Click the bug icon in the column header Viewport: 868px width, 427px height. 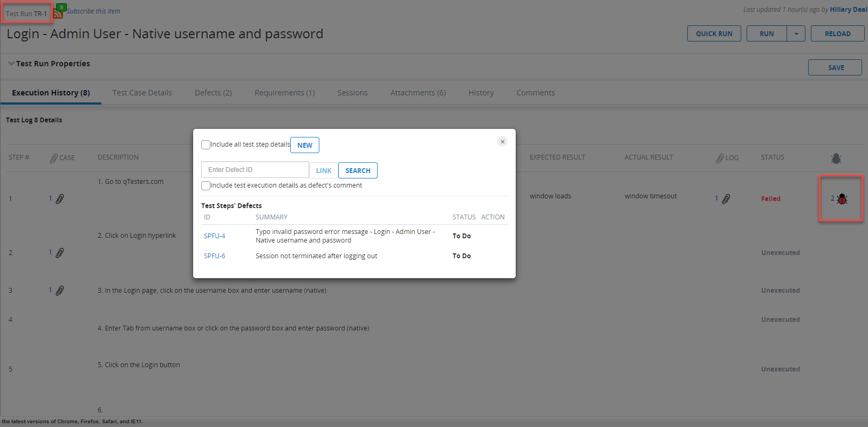click(x=836, y=159)
